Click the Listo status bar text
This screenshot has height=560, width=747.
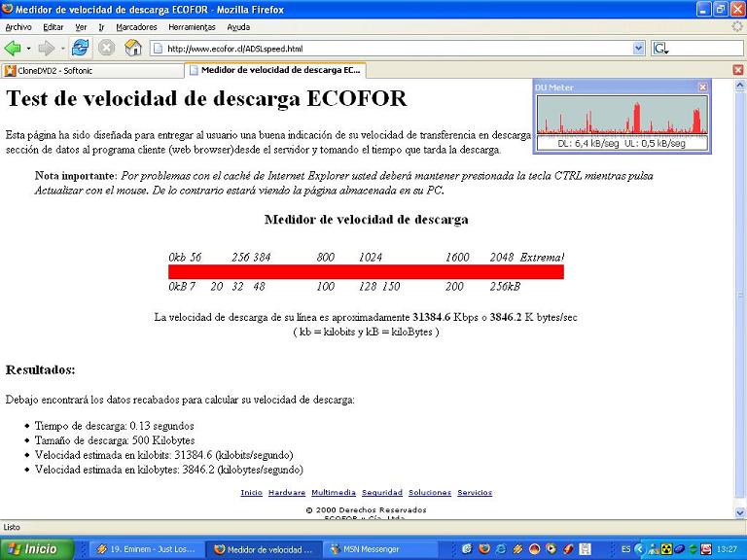(12, 527)
